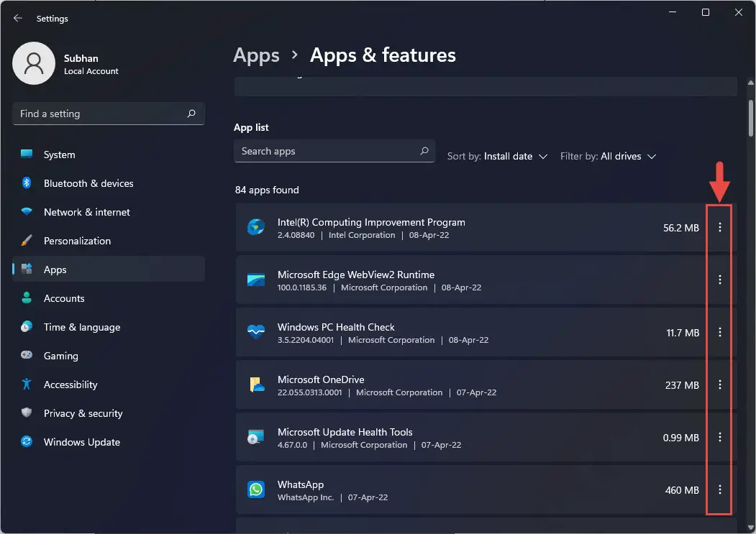Screen dimensions: 756x534
Task: Open more options for Windows PC Health Check
Action: point(719,332)
